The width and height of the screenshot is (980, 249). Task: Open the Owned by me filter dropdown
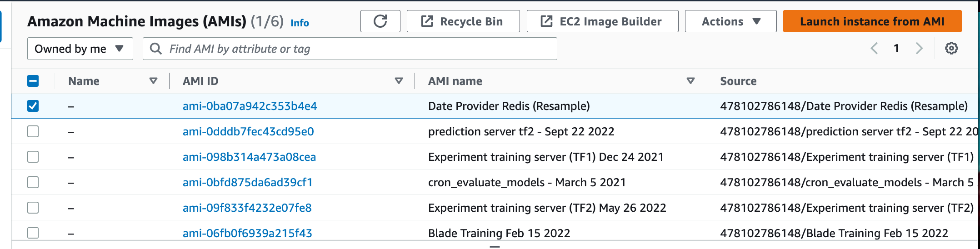[x=80, y=49]
